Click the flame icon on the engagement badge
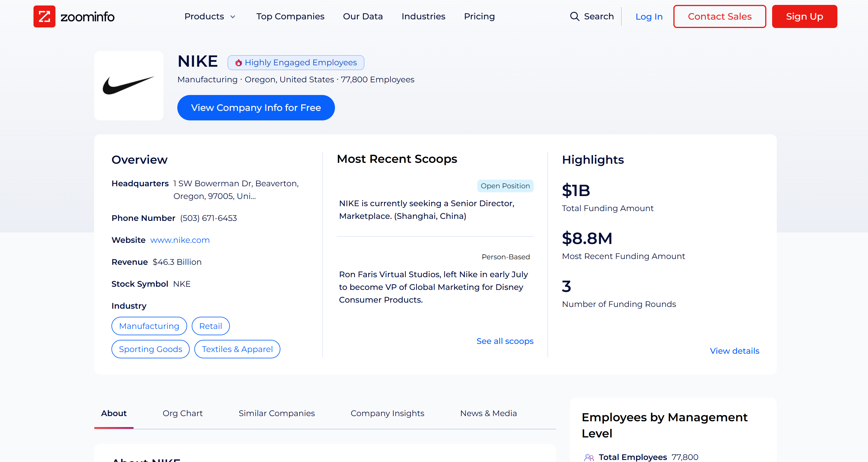 [x=239, y=62]
